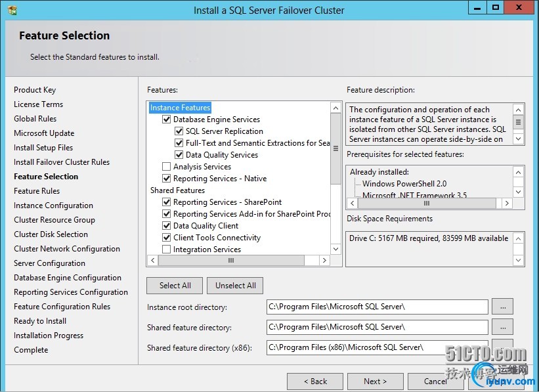The image size is (539, 392).
Task: Toggle Full-Text and Semantic Extractions checkbox
Action: (179, 142)
